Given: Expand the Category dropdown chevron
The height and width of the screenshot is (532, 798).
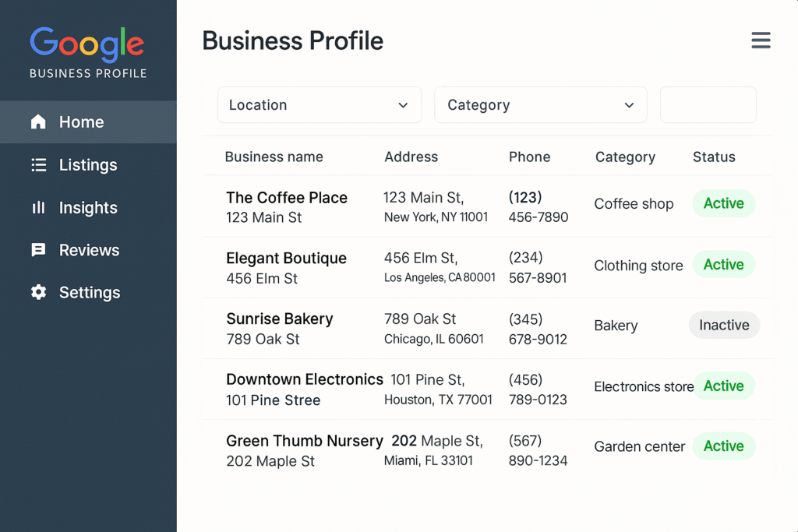Looking at the screenshot, I should click(629, 104).
